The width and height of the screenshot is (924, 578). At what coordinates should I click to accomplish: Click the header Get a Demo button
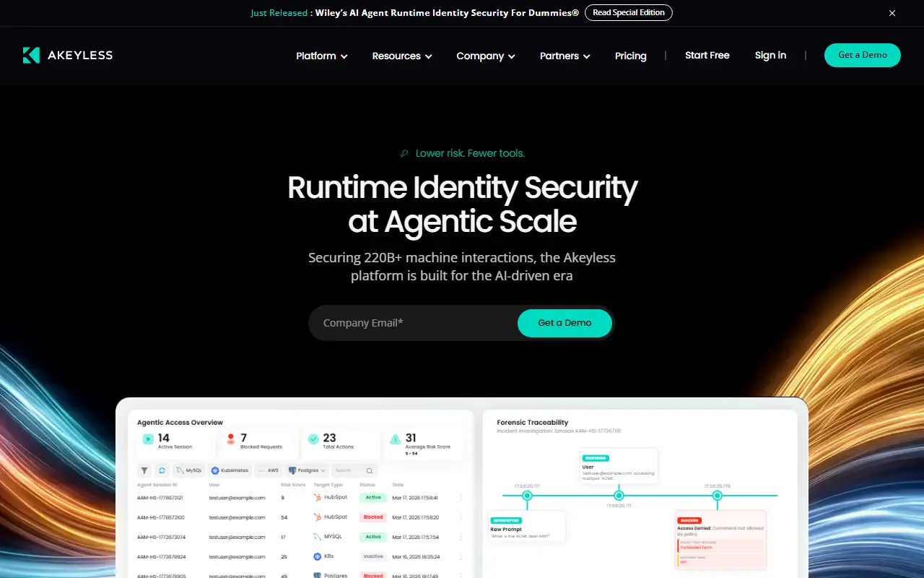[863, 55]
